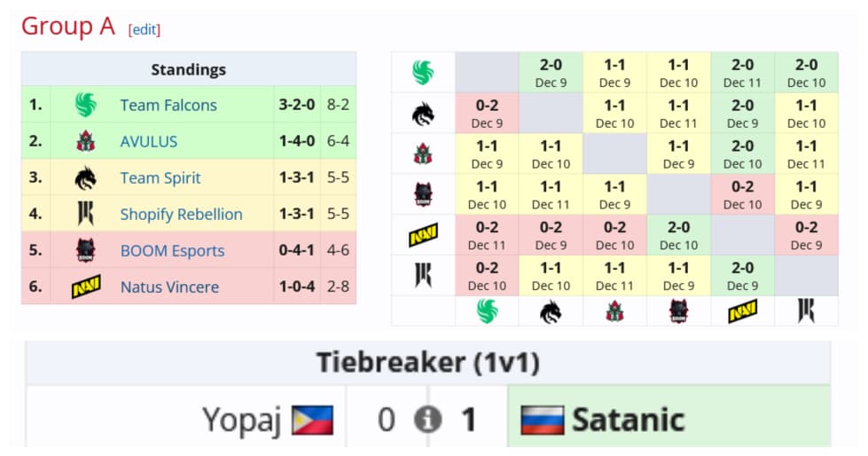Click Natus Vincere logo in Standings table
Image resolution: width=868 pixels, height=456 pixels.
point(85,287)
